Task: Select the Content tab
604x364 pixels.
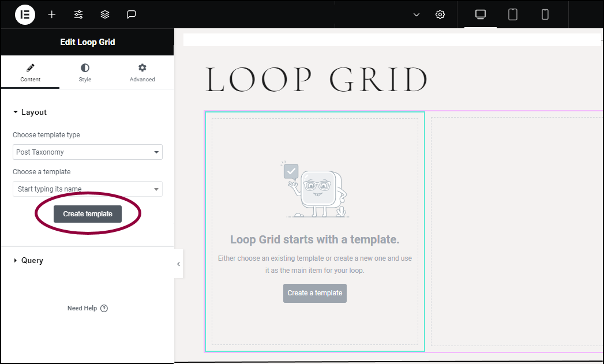Action: tap(31, 73)
